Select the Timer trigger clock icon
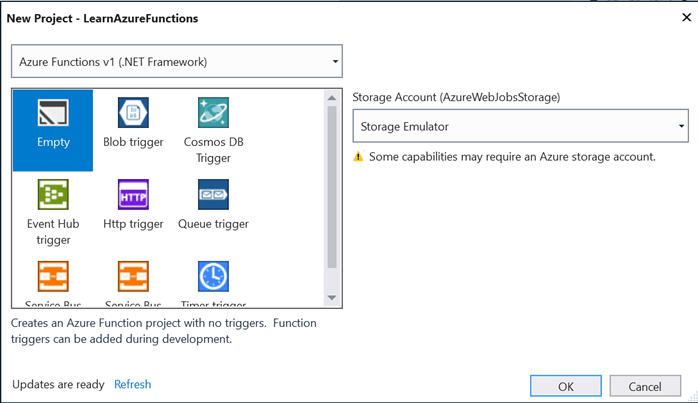 click(213, 276)
